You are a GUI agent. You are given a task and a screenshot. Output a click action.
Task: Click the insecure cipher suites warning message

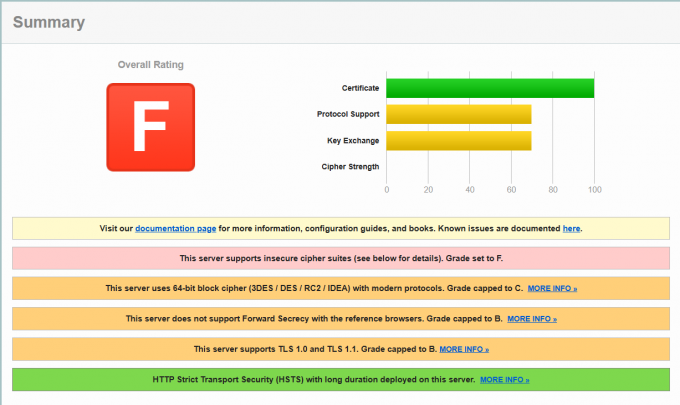[341, 258]
